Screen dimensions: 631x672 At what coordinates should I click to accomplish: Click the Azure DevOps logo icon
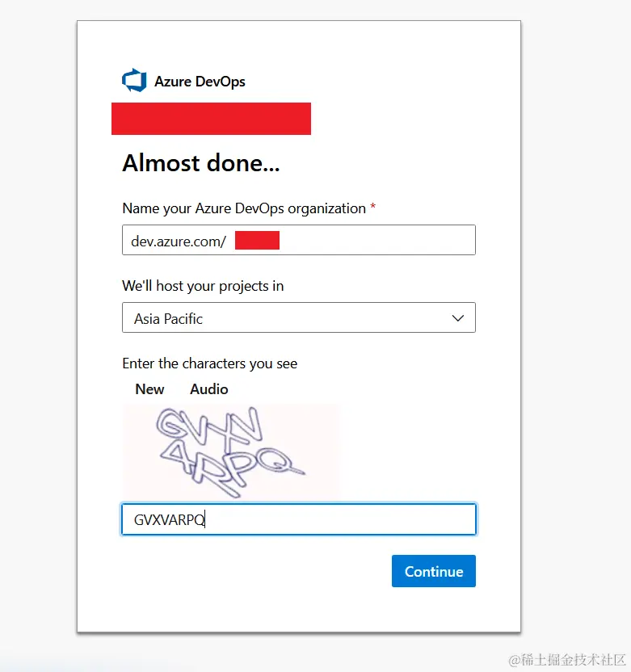[134, 80]
